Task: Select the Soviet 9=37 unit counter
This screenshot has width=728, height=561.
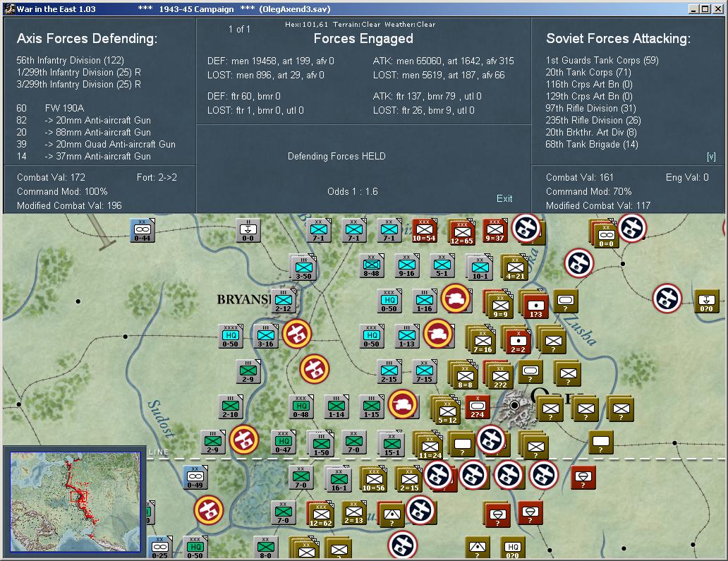Action: [495, 230]
